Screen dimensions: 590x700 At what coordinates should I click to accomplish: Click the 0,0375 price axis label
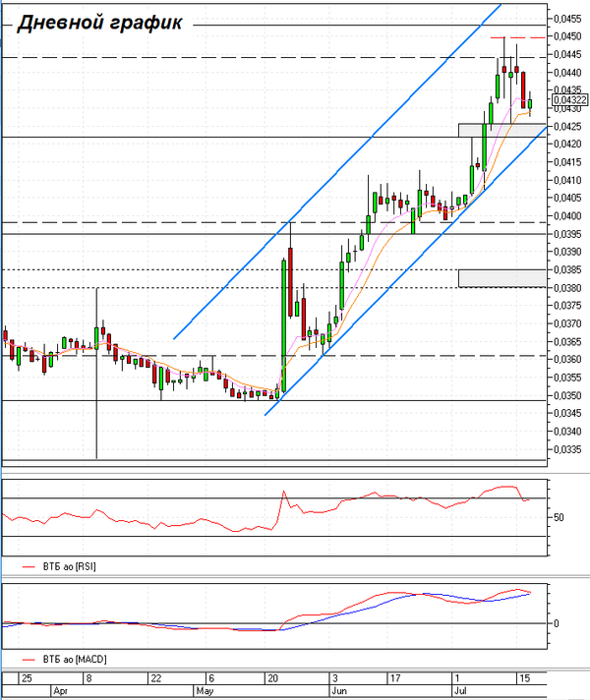(567, 306)
